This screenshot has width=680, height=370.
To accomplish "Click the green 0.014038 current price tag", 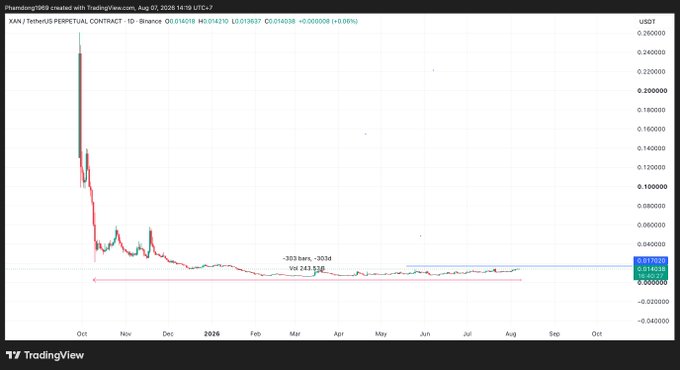I will [x=651, y=269].
